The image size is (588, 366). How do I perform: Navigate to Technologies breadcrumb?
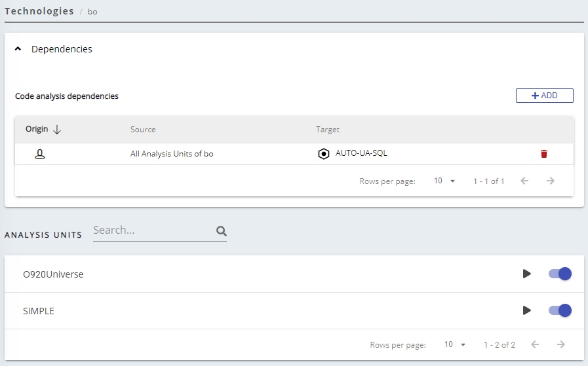[x=39, y=11]
